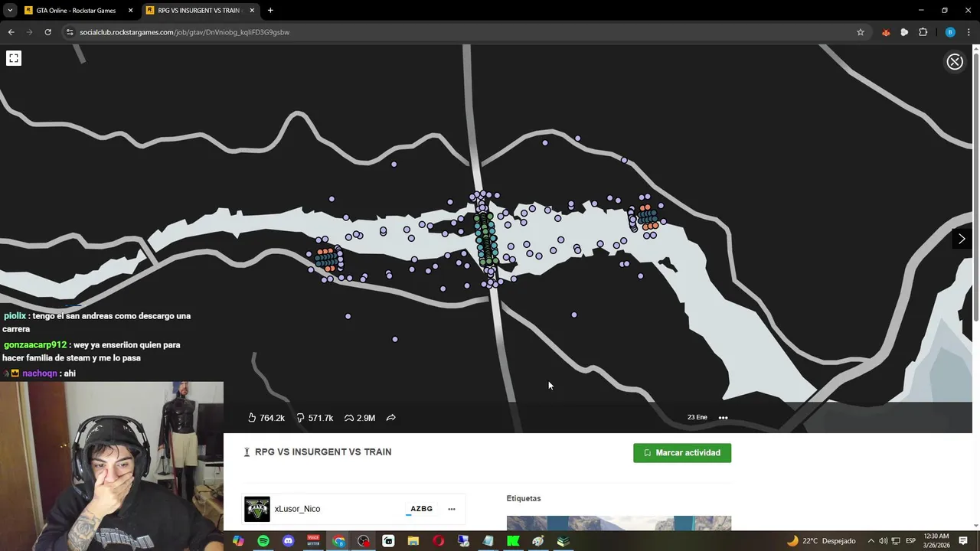Open the weather widget showing 22°C Despejado

tap(822, 541)
